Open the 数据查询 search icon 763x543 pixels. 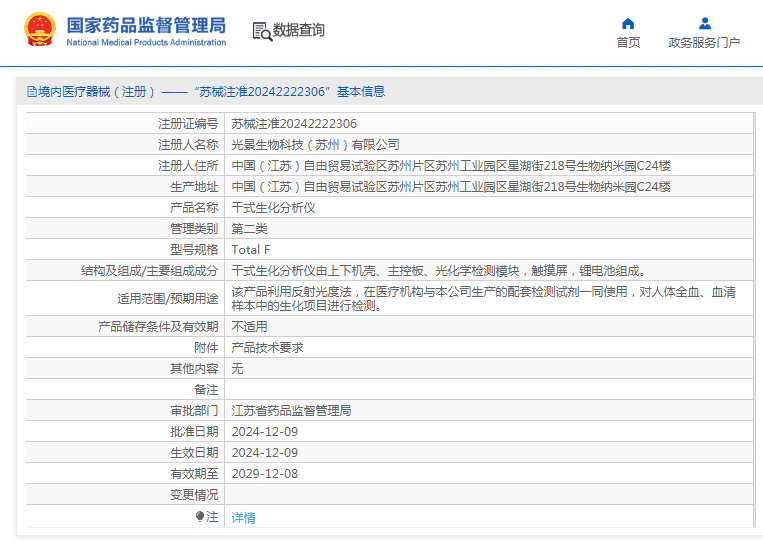tap(262, 31)
